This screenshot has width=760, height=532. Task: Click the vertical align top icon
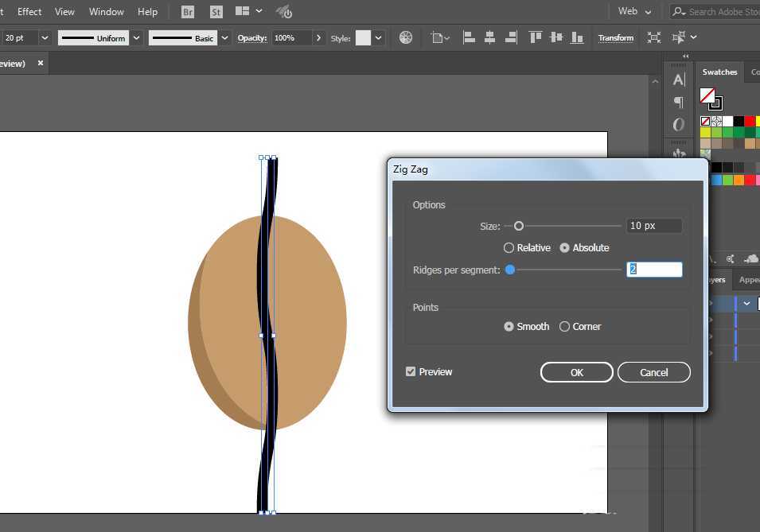click(536, 37)
